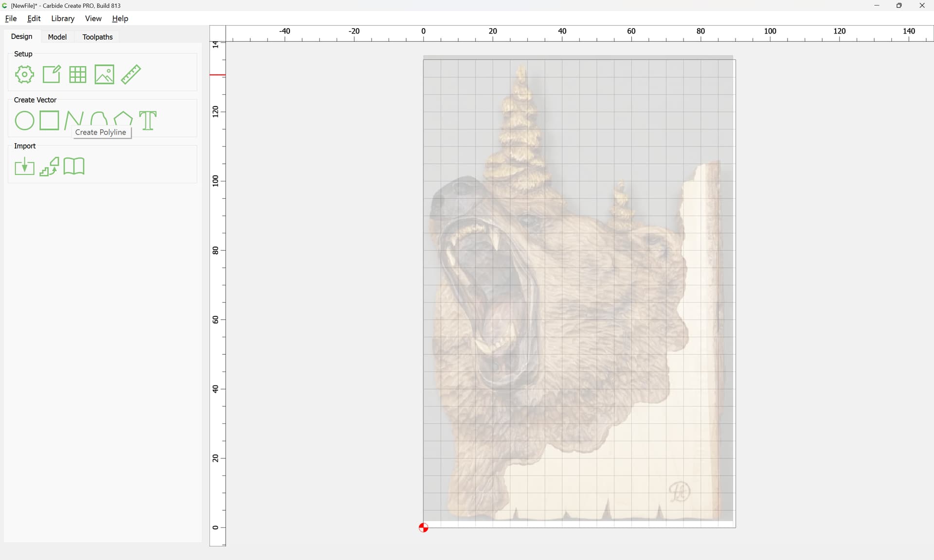The width and height of the screenshot is (934, 560).
Task: Switch to the Toolpaths tab
Action: coord(97,37)
